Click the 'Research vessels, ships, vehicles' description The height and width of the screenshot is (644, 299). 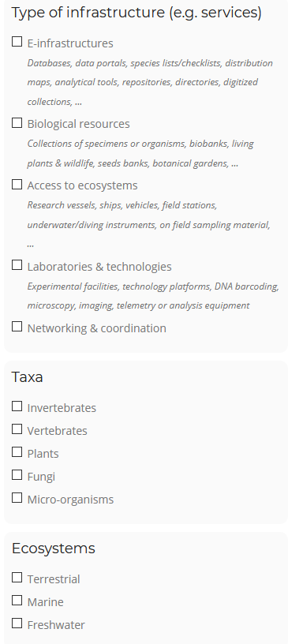[148, 225]
